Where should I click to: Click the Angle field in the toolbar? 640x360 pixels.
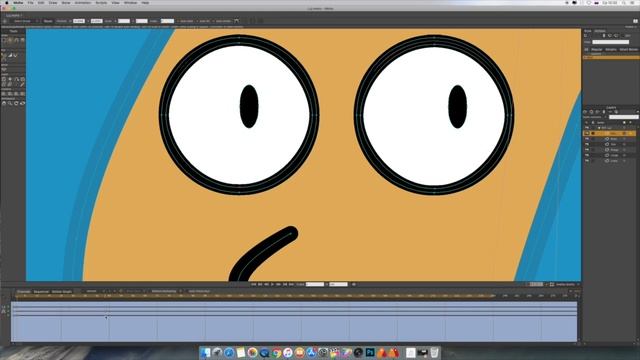167,21
